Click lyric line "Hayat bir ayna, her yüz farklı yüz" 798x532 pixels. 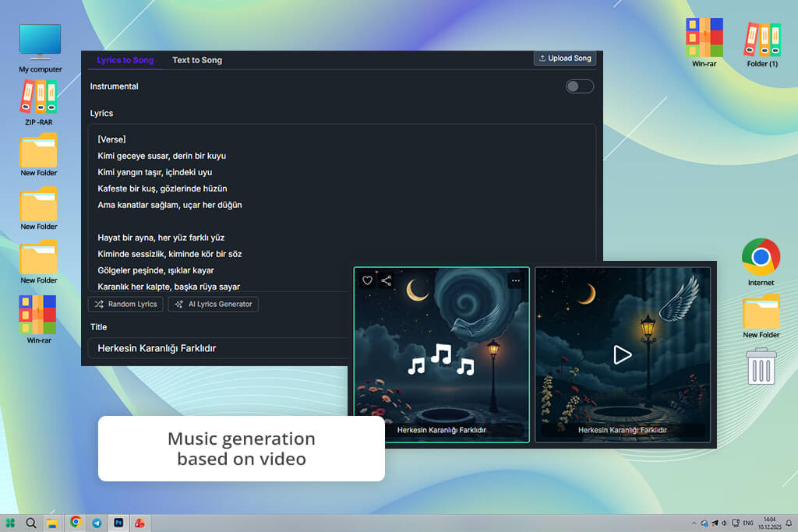[161, 238]
